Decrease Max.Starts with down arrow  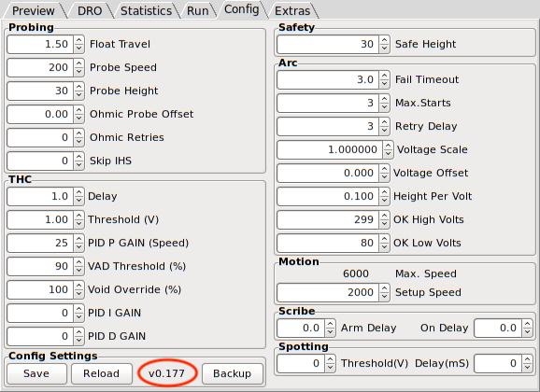pos(384,107)
